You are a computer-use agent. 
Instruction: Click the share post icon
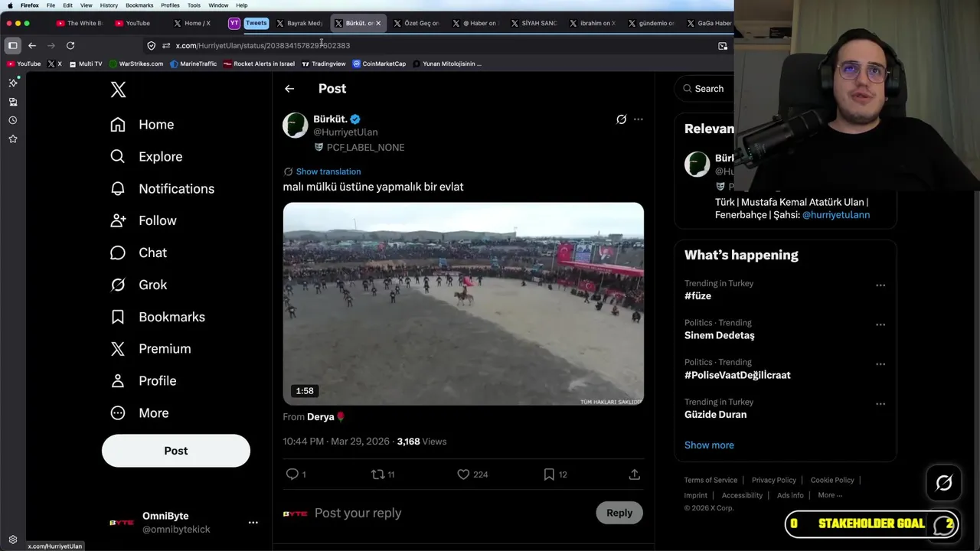pyautogui.click(x=634, y=474)
